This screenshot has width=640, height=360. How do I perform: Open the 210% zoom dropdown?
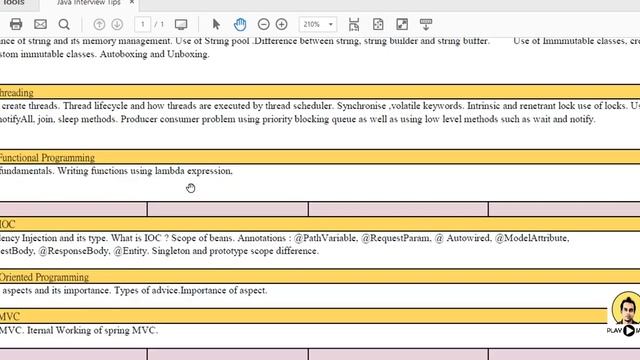318,24
